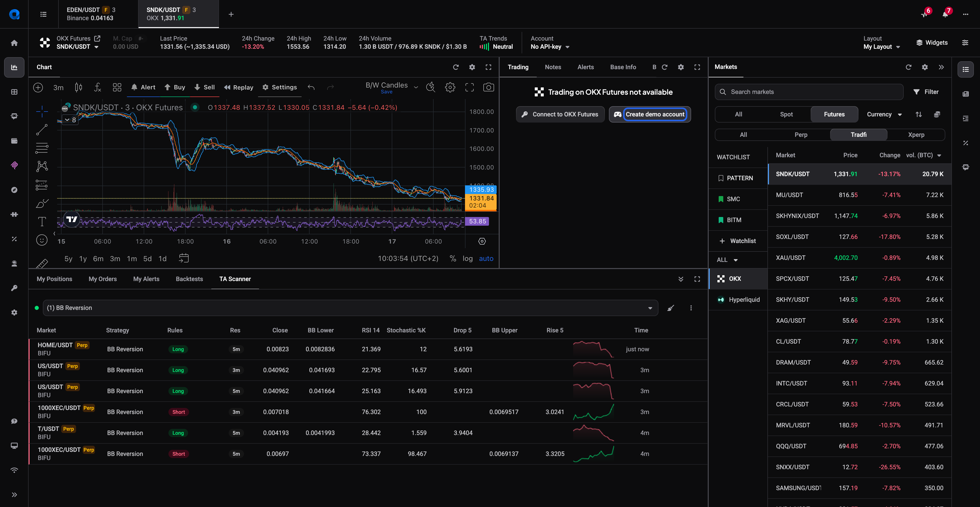Select the ruler measure tool
The width and height of the screenshot is (980, 507).
click(42, 263)
